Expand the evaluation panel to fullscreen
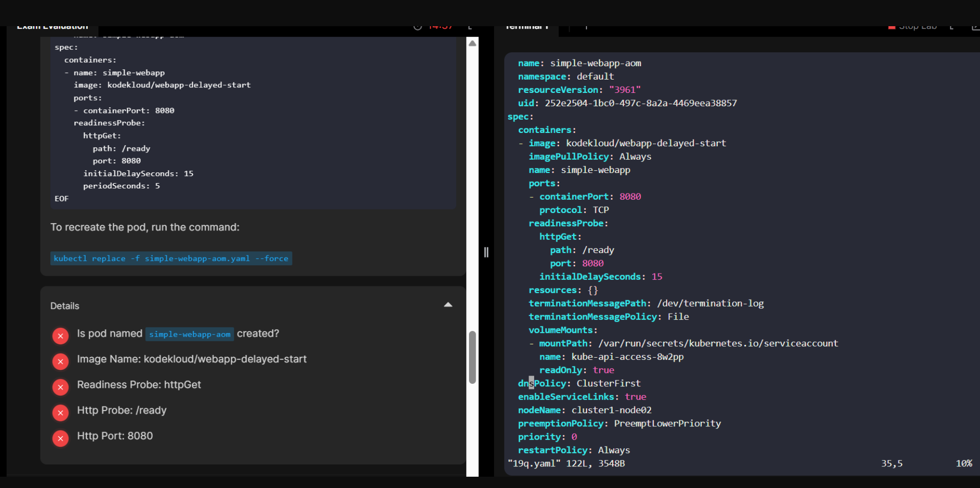The height and width of the screenshot is (488, 980). coord(470,27)
